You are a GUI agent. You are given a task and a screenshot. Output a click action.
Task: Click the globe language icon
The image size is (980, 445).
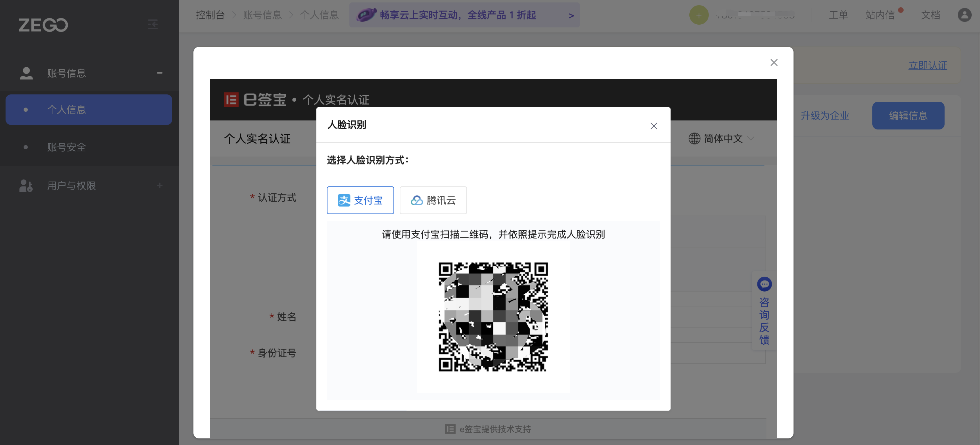[x=694, y=138]
